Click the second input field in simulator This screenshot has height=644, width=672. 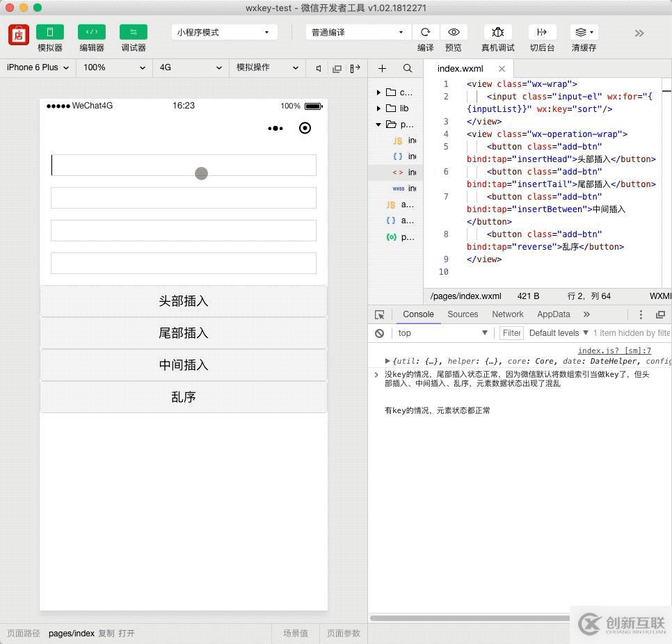pos(184,198)
